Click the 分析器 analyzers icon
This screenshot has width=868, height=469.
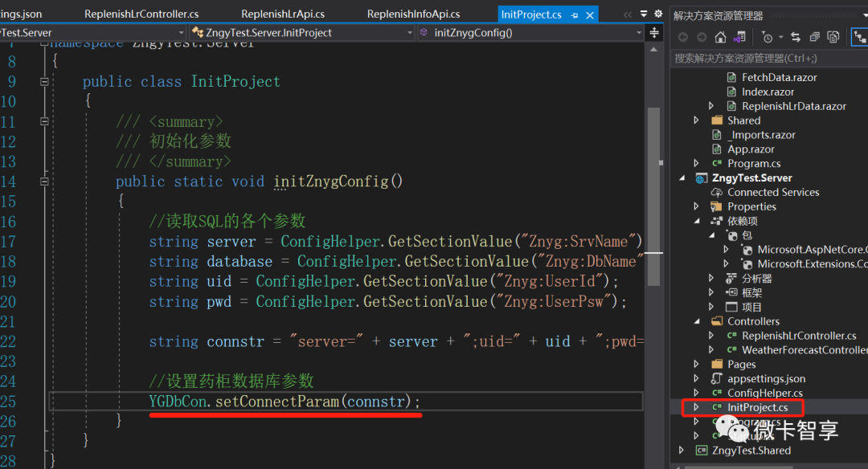click(731, 278)
